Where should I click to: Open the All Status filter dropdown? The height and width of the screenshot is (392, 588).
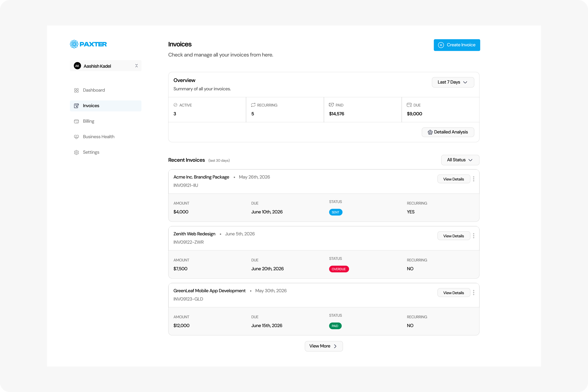[x=460, y=160]
